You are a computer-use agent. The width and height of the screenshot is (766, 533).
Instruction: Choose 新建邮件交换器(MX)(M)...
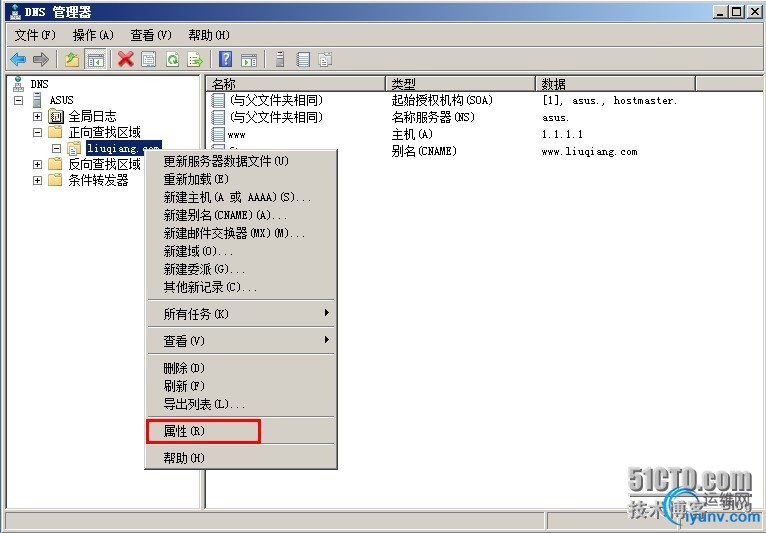(x=241, y=234)
